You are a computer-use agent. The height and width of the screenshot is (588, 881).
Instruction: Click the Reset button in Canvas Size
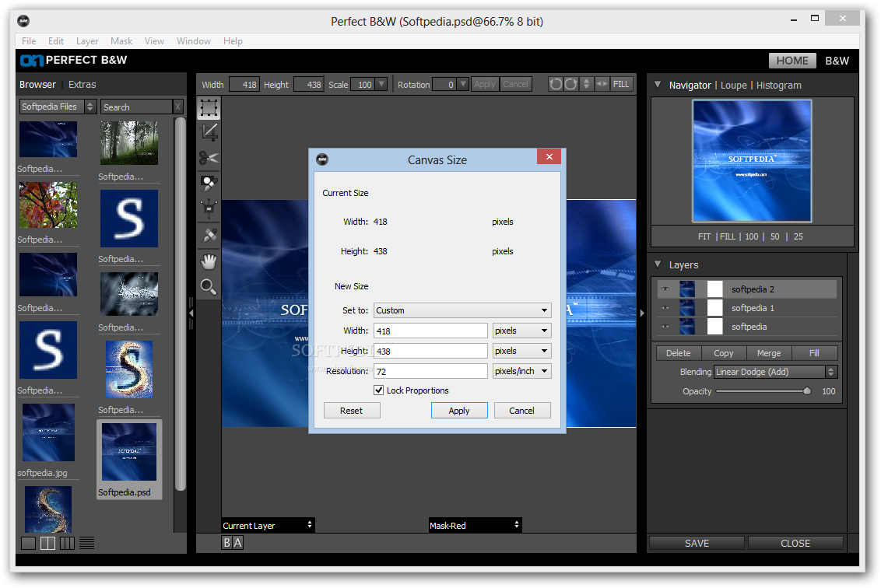tap(352, 411)
